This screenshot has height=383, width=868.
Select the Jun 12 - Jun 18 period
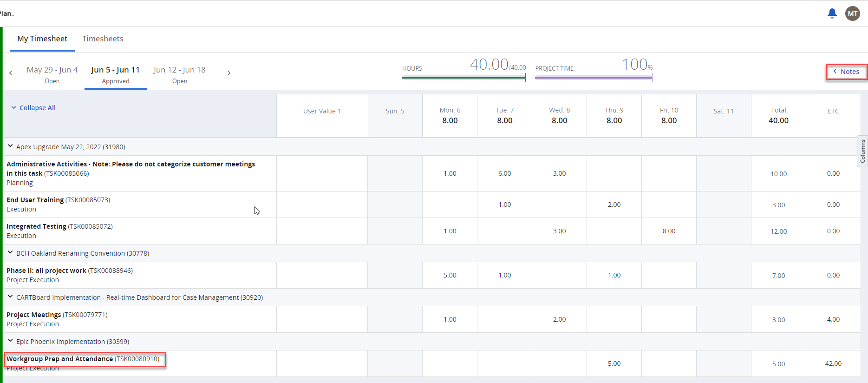(179, 74)
